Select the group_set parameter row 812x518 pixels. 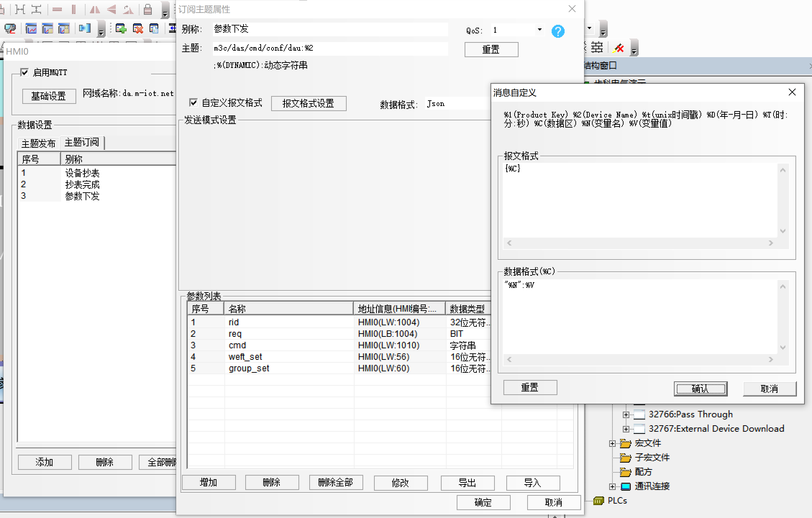(x=339, y=368)
